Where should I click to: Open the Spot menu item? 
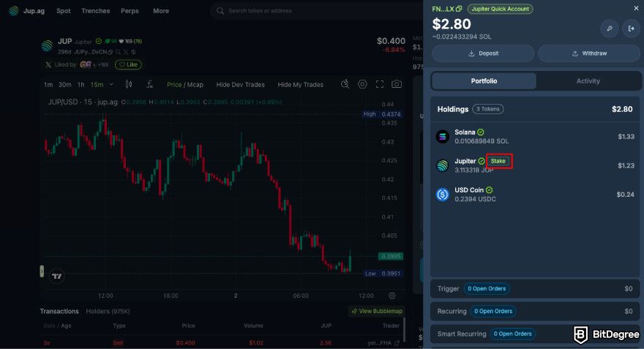(x=63, y=11)
